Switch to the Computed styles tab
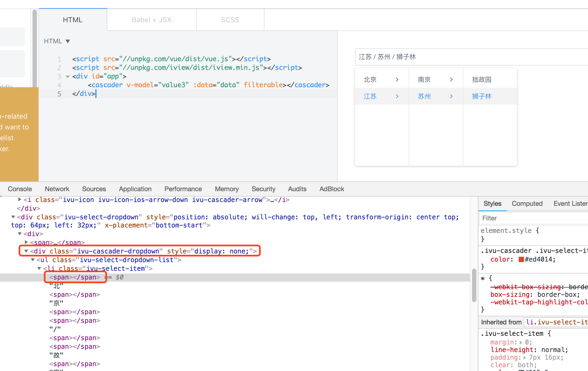This screenshot has width=588, height=371. click(527, 203)
